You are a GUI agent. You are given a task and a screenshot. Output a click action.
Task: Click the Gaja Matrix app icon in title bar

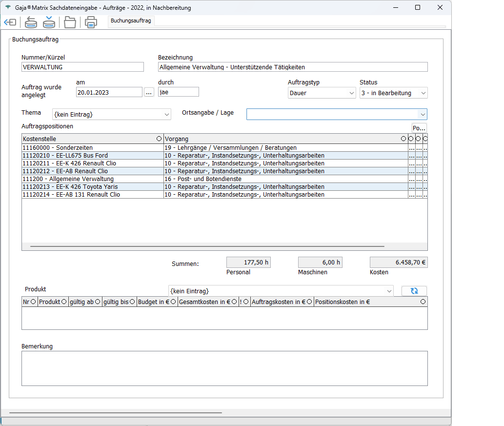(x=8, y=8)
